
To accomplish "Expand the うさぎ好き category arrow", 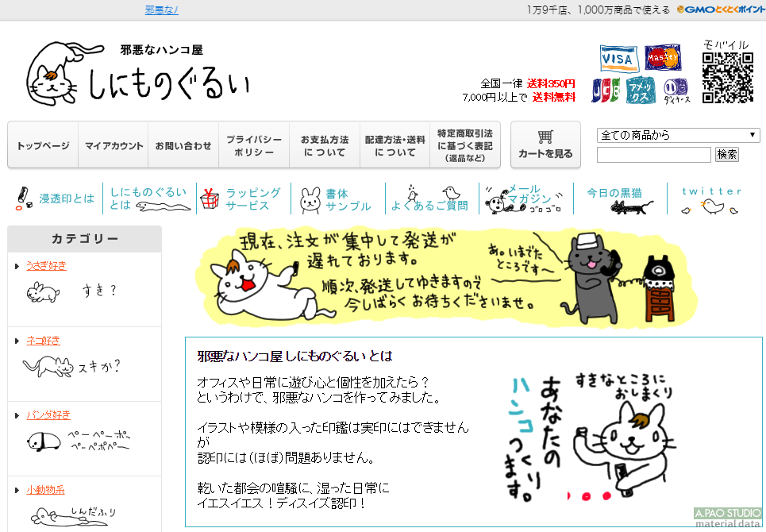I will click(x=17, y=266).
